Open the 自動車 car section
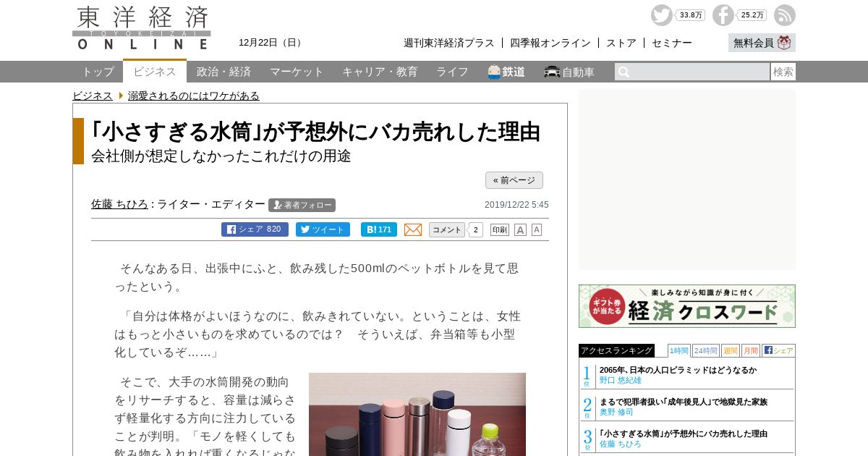868x456 pixels. (569, 72)
